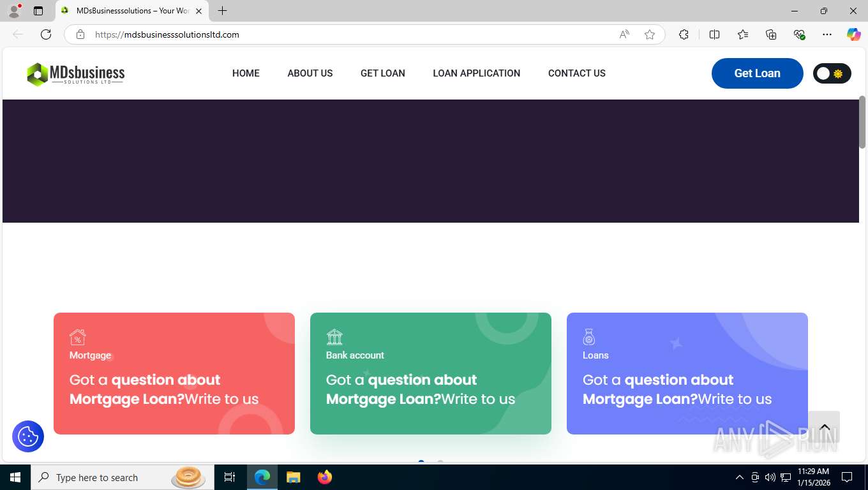View site information lock icon

80,34
